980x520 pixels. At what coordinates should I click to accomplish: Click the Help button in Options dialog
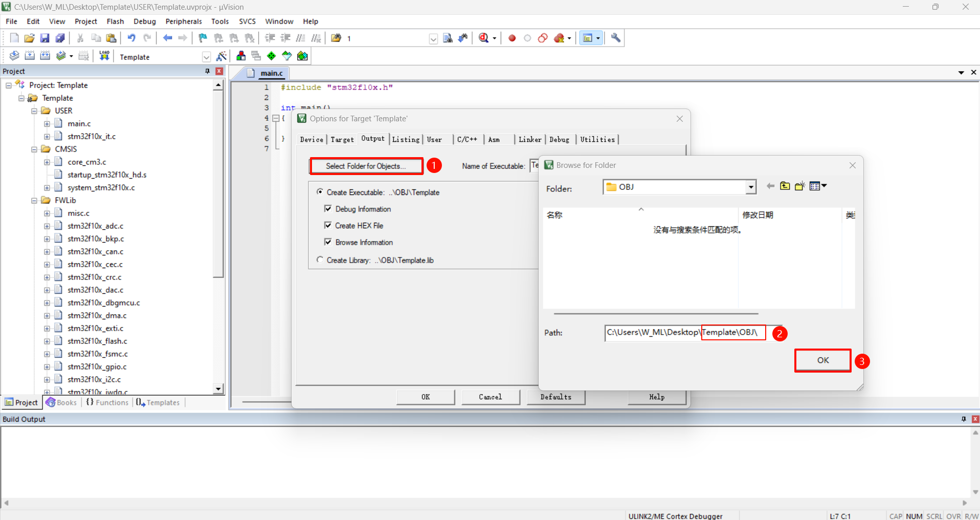(657, 397)
